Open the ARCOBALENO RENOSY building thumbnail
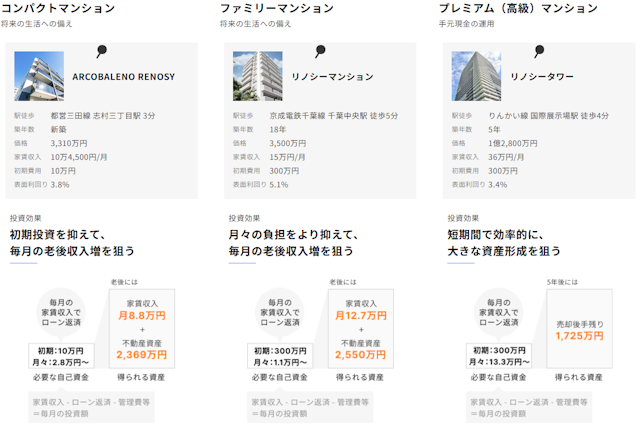 coord(39,76)
